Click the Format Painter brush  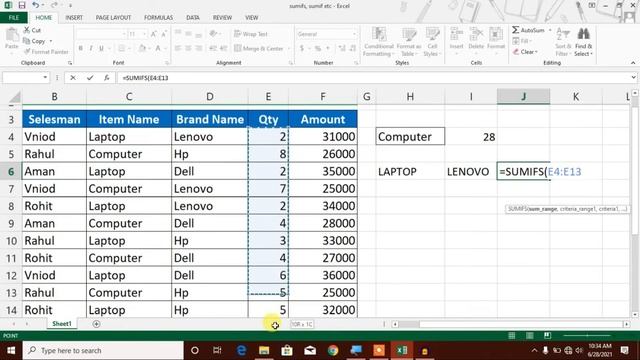[x=27, y=52]
